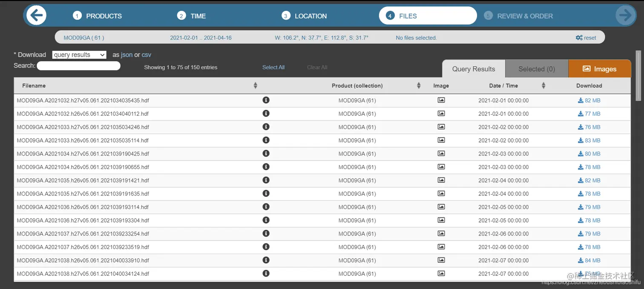Select filename MOD09GA.A2021036.h26v05.061.2021039193114.hdf

pyautogui.click(x=83, y=207)
